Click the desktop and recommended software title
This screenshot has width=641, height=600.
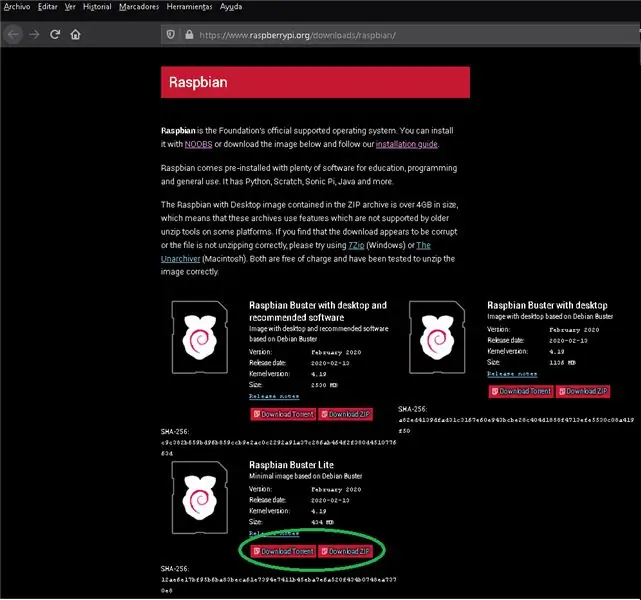point(318,311)
